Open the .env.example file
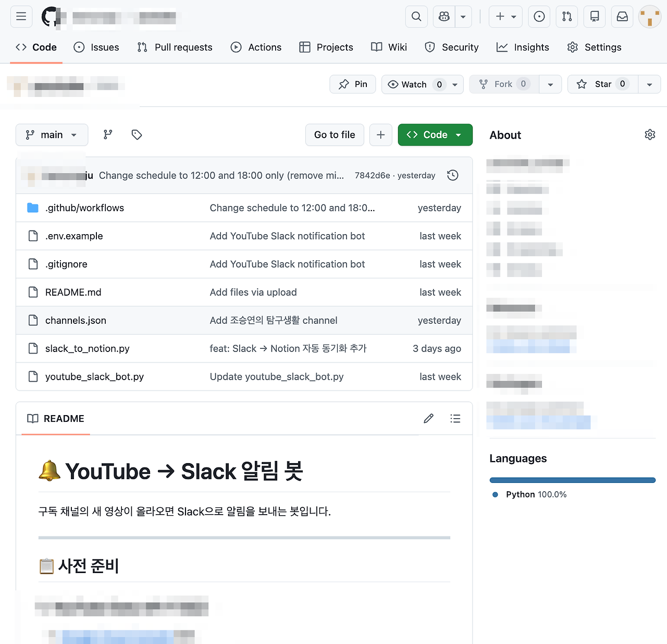 click(x=74, y=236)
